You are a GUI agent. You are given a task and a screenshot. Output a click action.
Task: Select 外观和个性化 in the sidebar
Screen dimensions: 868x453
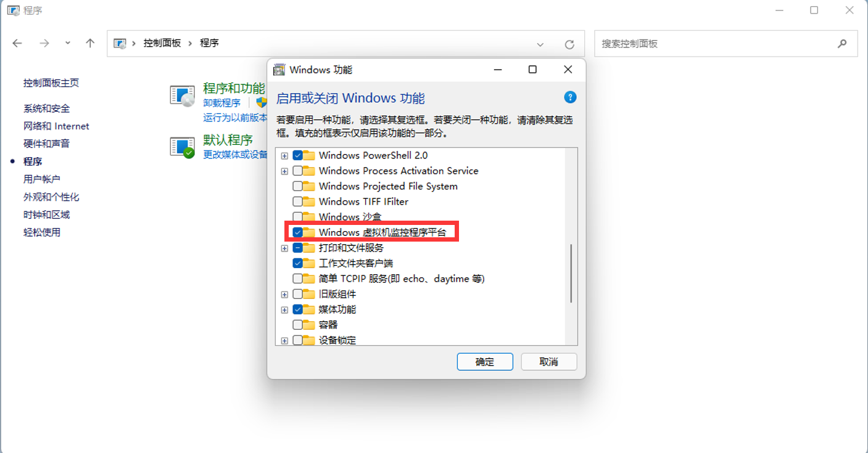[x=51, y=197]
